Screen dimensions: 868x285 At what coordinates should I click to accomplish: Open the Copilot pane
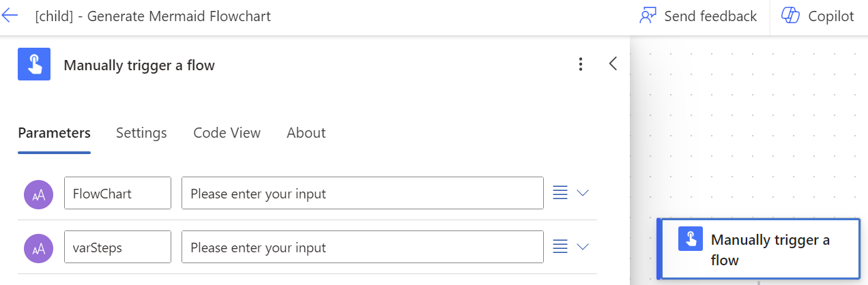point(818,16)
